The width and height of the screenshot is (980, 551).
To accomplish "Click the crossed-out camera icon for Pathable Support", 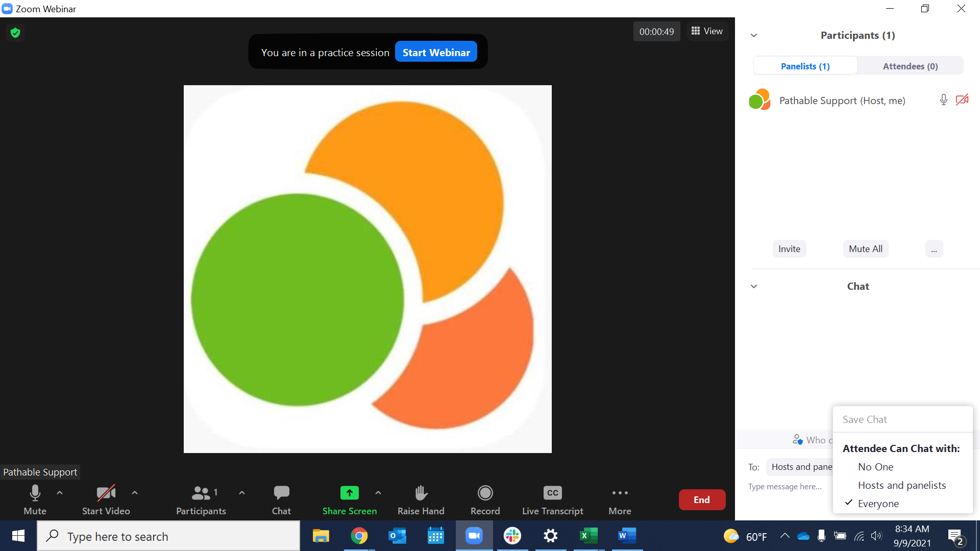I will click(962, 100).
